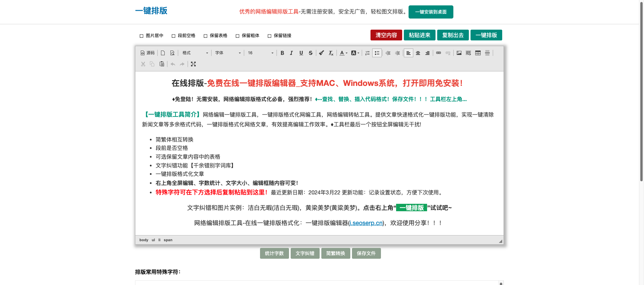Open the text color picker

(x=344, y=53)
